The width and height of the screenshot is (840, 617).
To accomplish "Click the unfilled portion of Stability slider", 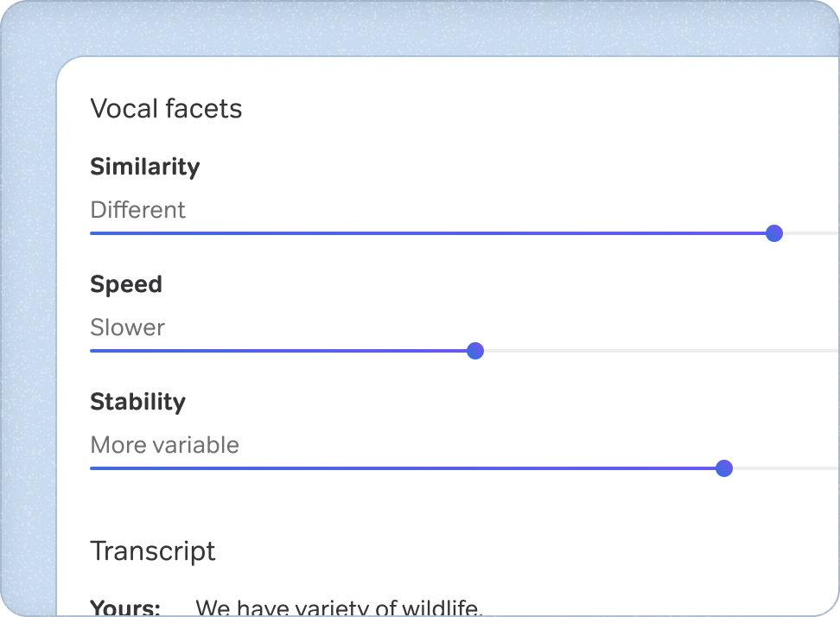I will pos(786,468).
